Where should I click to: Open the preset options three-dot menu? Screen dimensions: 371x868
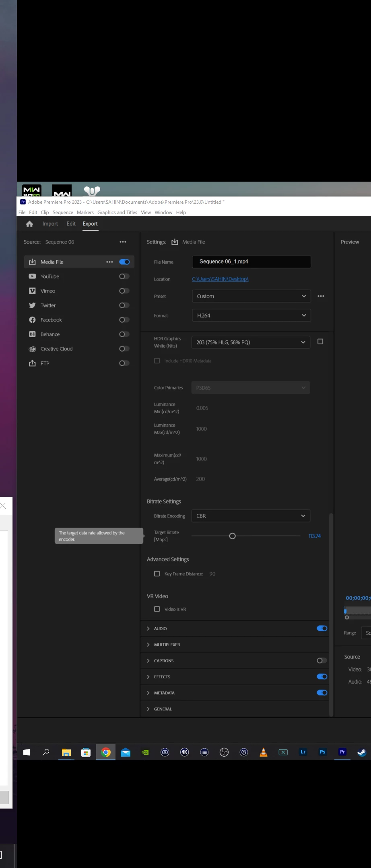click(321, 296)
